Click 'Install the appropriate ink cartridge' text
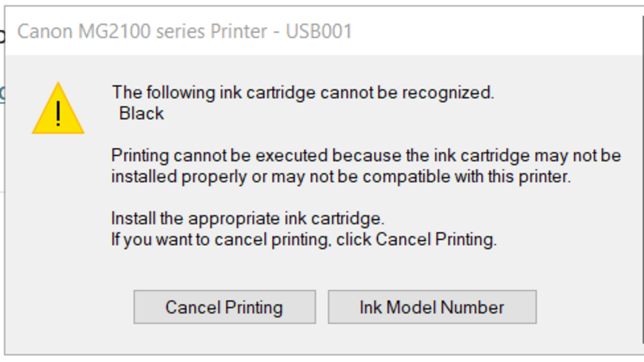The image size is (644, 362). point(248,219)
